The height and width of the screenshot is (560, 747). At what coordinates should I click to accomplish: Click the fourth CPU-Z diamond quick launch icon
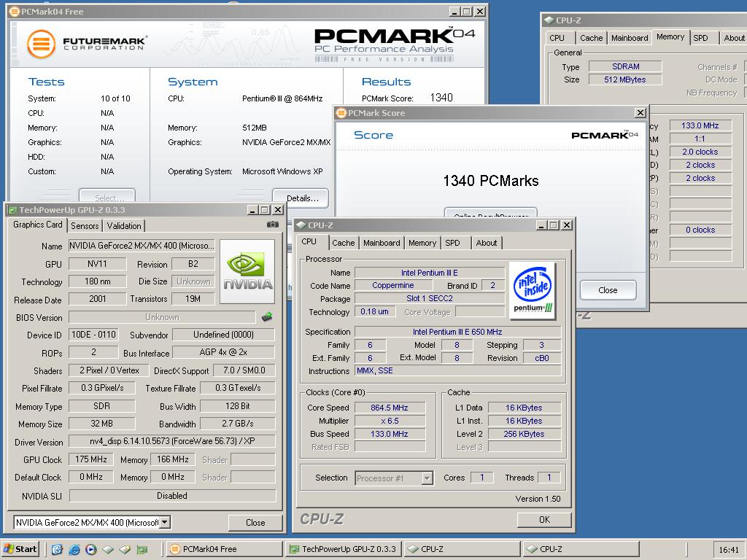125,550
